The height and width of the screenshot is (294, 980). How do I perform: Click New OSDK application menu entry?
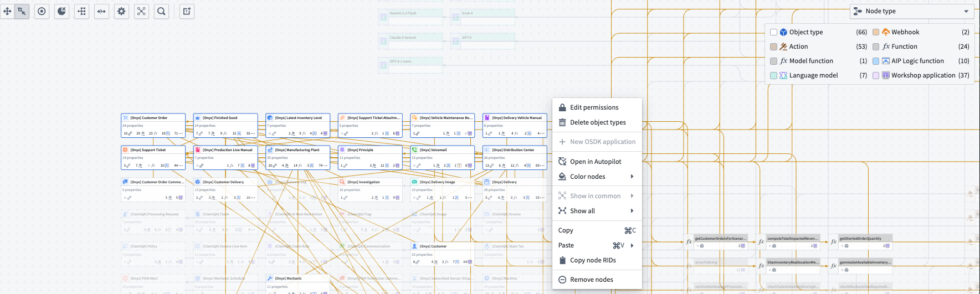coord(597,142)
